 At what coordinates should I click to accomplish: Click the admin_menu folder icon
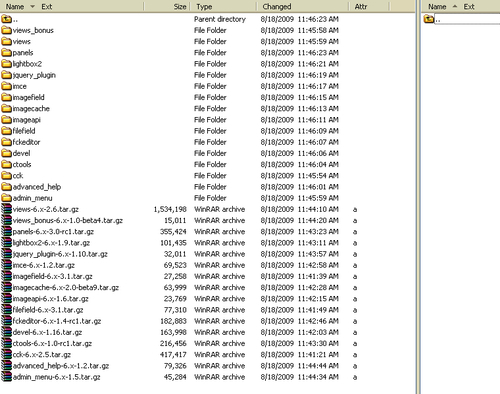point(6,198)
